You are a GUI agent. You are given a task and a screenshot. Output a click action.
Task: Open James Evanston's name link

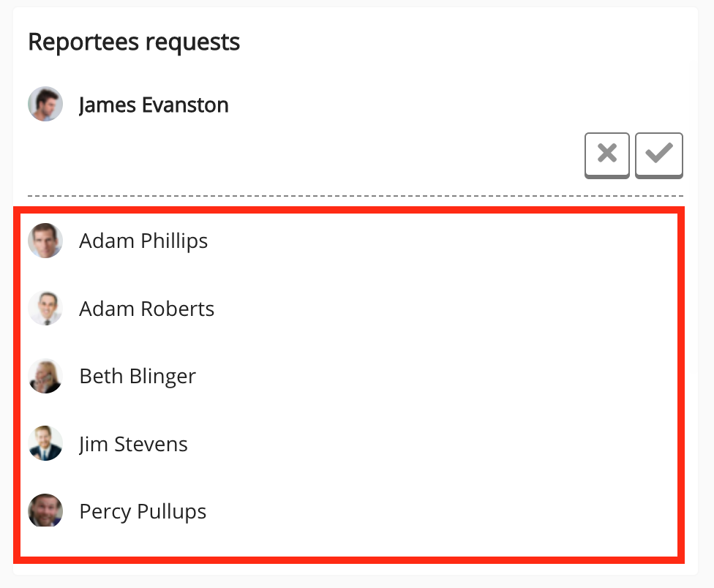[154, 105]
